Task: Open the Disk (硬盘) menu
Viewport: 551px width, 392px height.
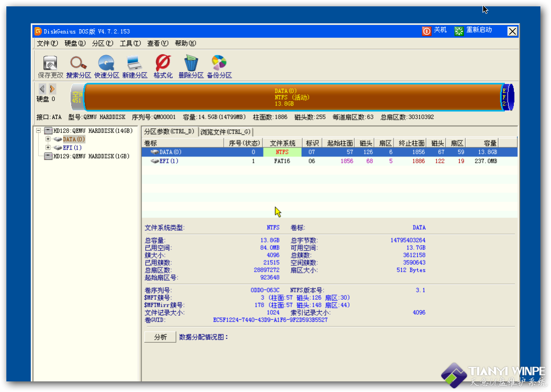Action: (x=75, y=43)
